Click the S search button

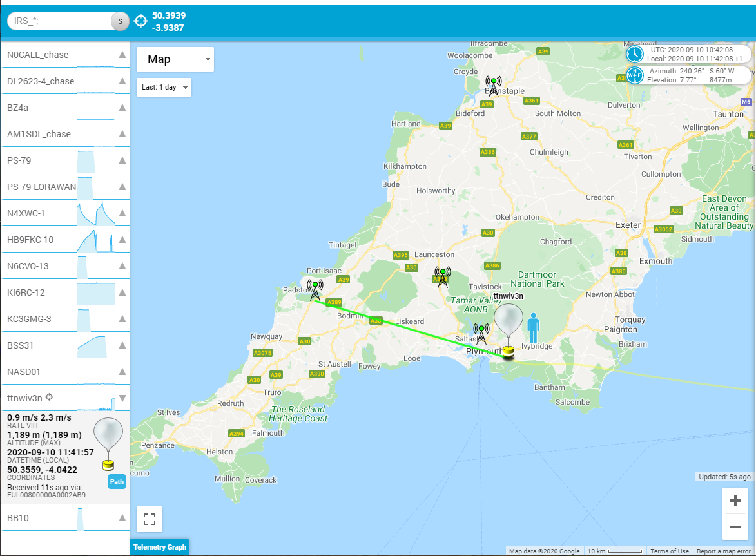(x=120, y=21)
